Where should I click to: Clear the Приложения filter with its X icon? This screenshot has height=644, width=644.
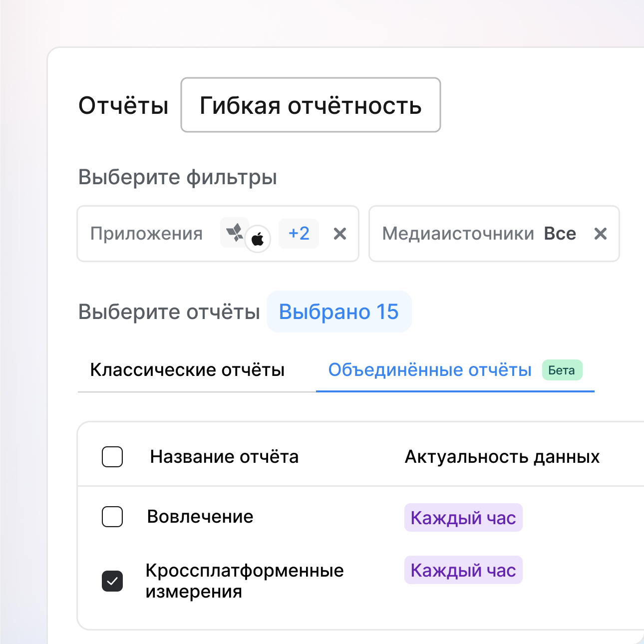click(x=340, y=234)
